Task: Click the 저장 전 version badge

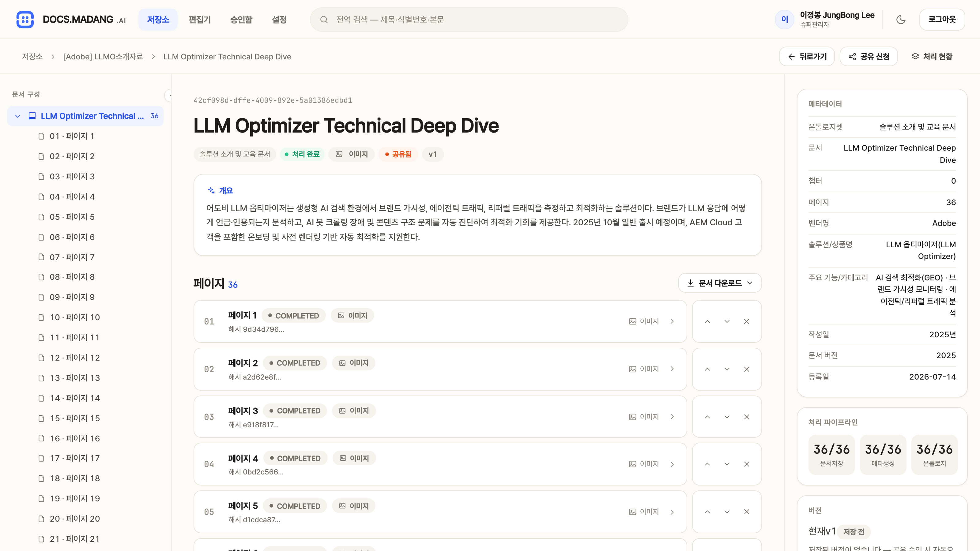Action: [x=853, y=532]
